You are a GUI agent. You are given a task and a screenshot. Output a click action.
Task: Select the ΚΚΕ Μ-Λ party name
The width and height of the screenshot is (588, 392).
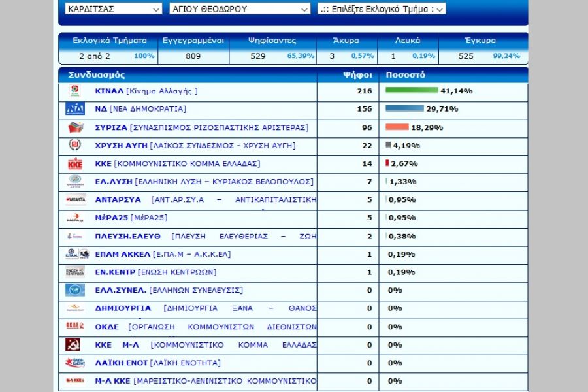(117, 345)
